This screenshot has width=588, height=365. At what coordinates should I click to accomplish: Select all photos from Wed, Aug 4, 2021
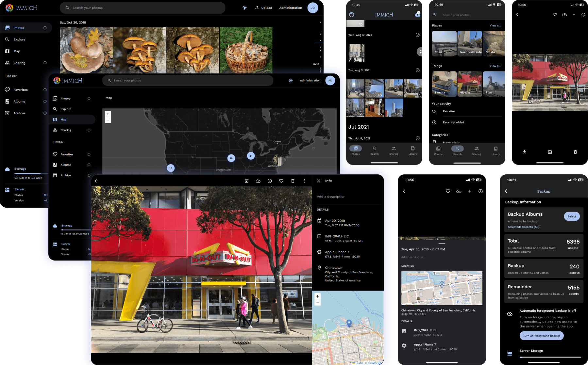[417, 35]
